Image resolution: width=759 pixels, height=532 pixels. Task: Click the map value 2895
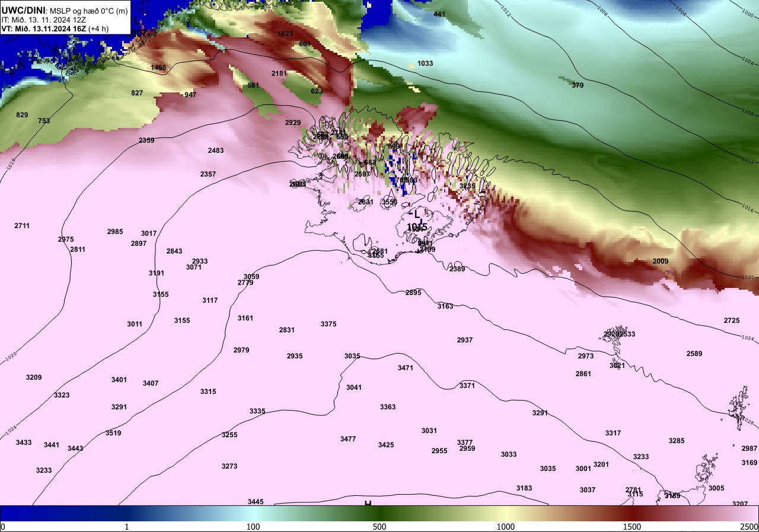[413, 293]
